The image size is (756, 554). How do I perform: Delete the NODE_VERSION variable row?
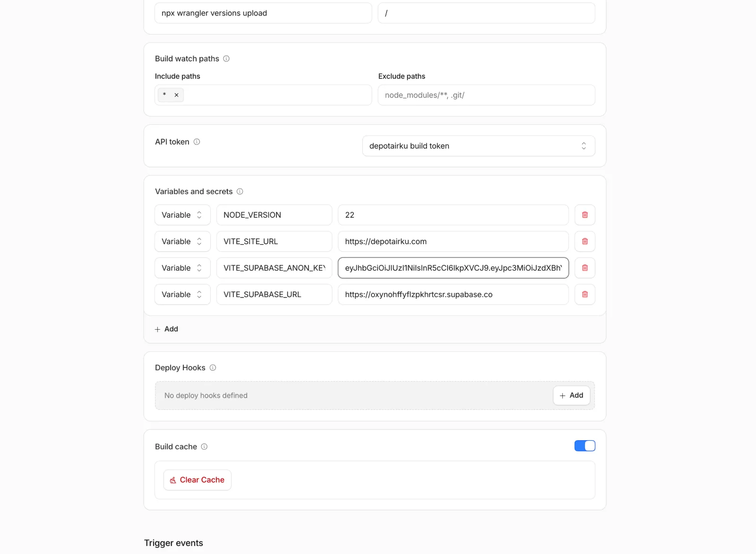(584, 215)
